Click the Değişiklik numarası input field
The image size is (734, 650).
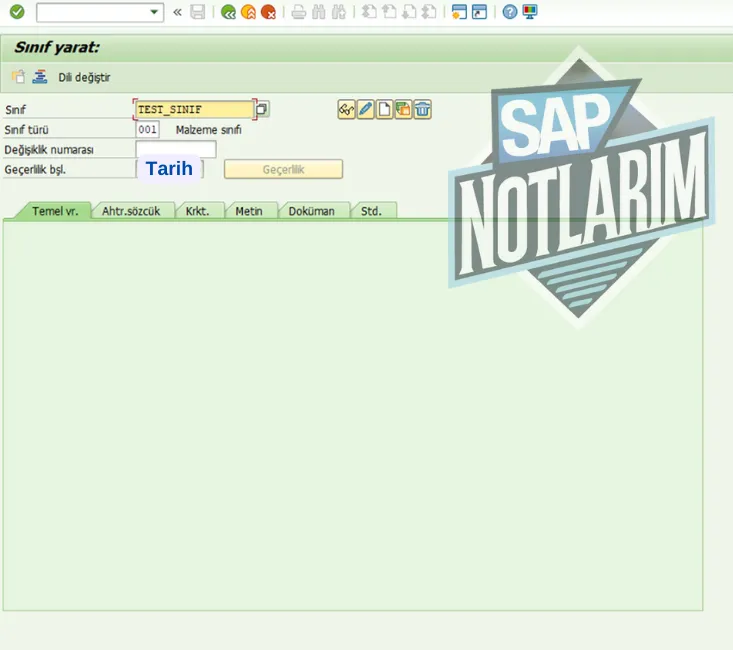pos(176,149)
